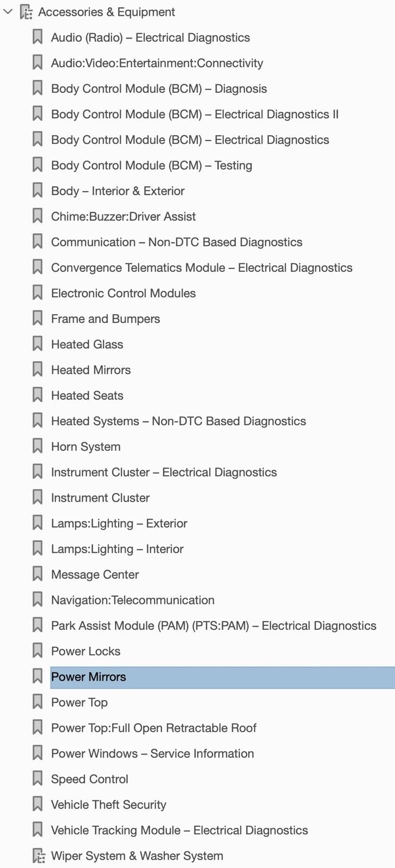Click bookmark icon next to Power Mirrors
Image resolution: width=395 pixels, height=868 pixels.
37,676
